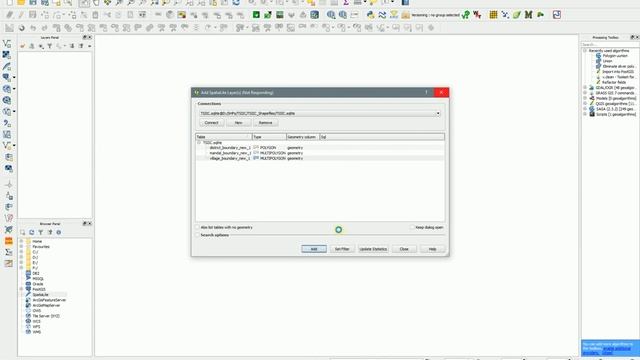Viewport: 640px width, 360px height.
Task: Click the refresh map icon in top toolbar
Action: pos(236,2)
